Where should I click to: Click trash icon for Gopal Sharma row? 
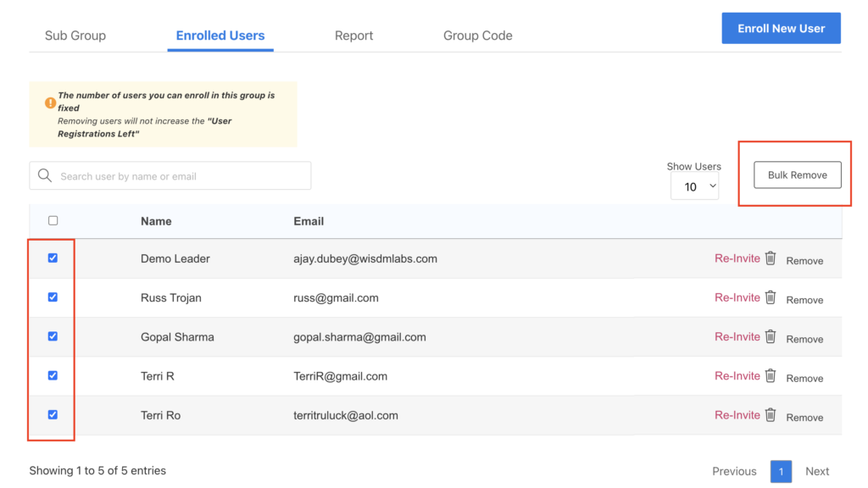click(x=770, y=336)
